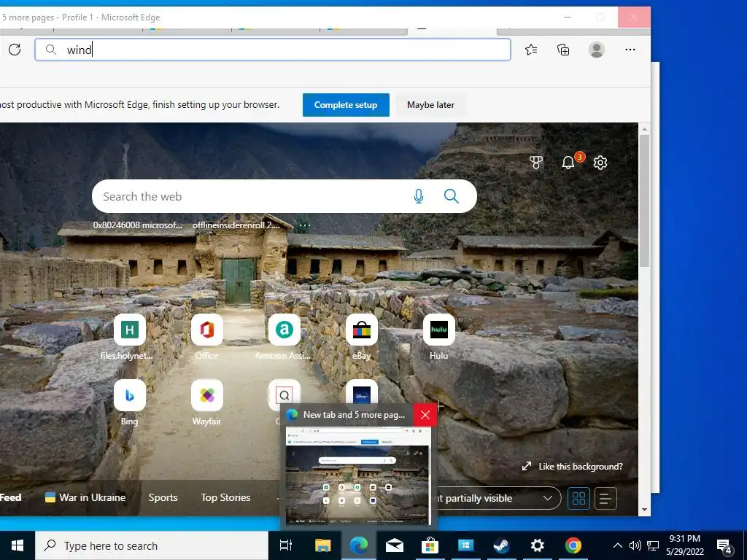Click the Edge window preview thumbnail
Viewport: 747px width, 560px height.
click(x=358, y=475)
